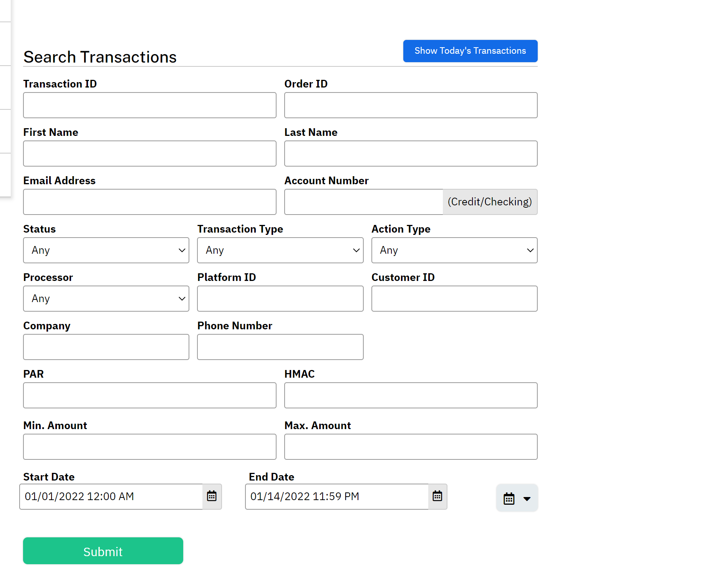Focus the Transaction ID field
The height and width of the screenshot is (588, 724).
tap(150, 105)
